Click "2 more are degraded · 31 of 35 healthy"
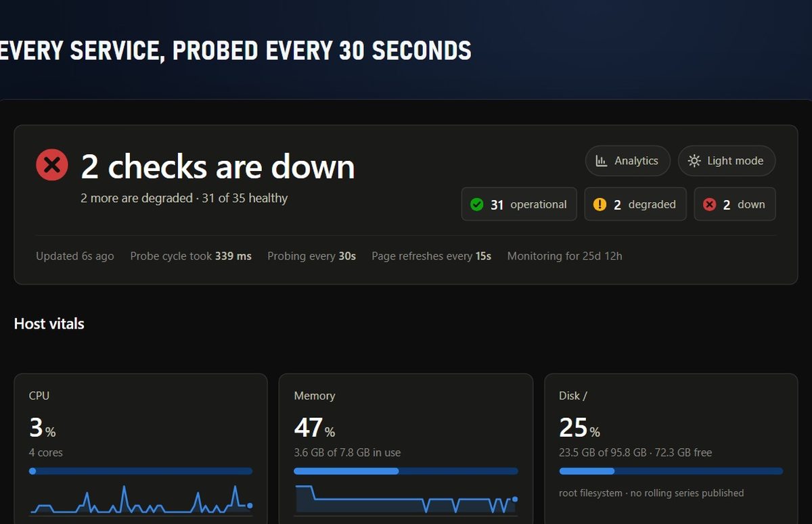The width and height of the screenshot is (812, 524). pyautogui.click(x=184, y=198)
